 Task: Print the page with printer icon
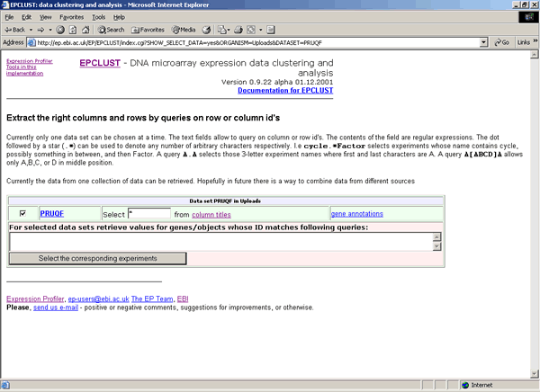click(238, 30)
